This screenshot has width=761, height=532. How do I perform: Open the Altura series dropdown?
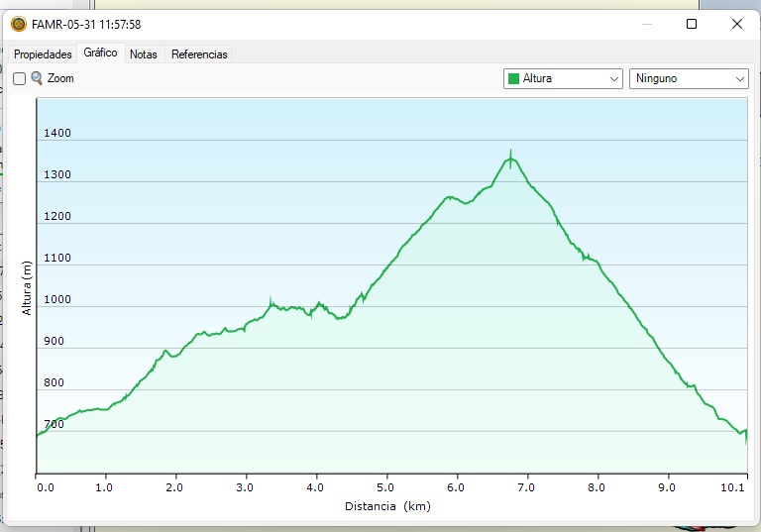click(562, 78)
